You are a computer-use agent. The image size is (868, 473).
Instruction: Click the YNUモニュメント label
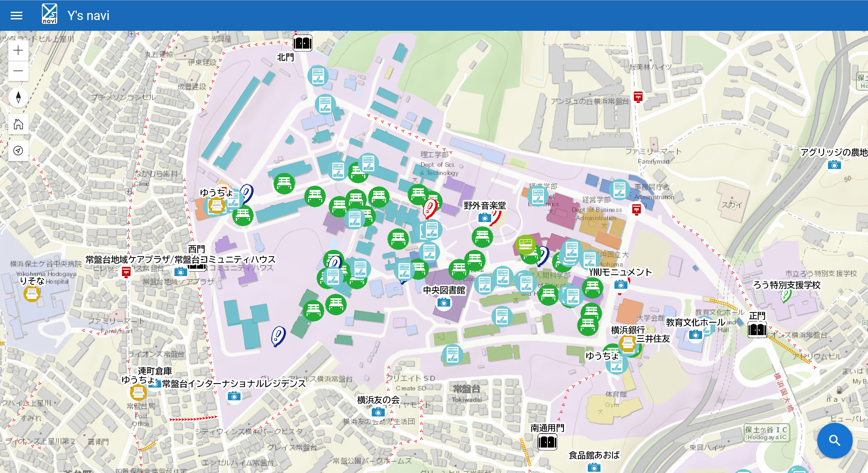[x=620, y=272]
